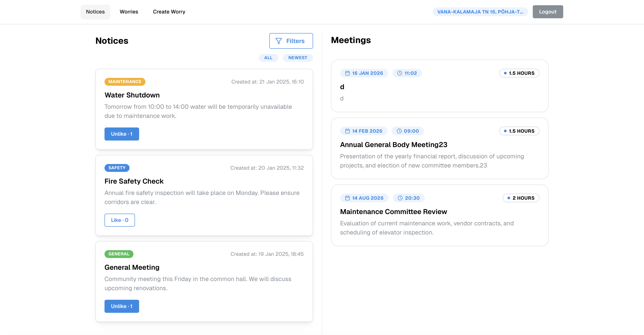Image resolution: width=644 pixels, height=335 pixels.
Task: Click the funnel icon in Filters button
Action: tap(278, 41)
